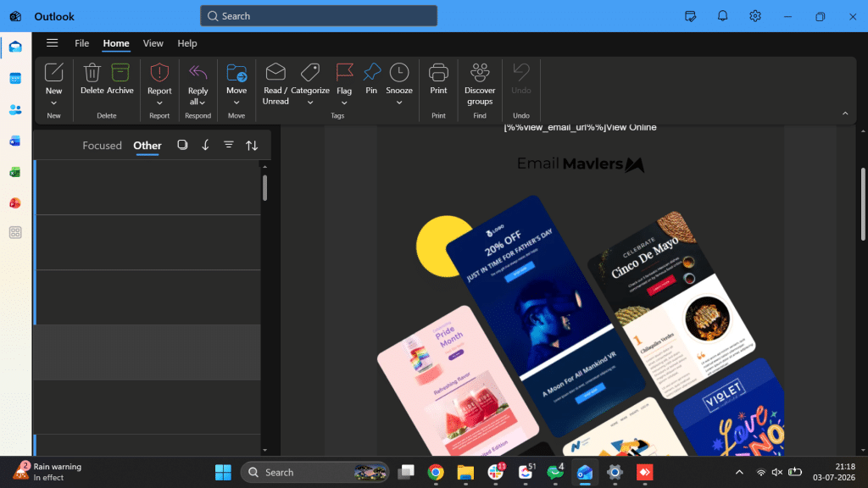Click the Undo button

521,79
